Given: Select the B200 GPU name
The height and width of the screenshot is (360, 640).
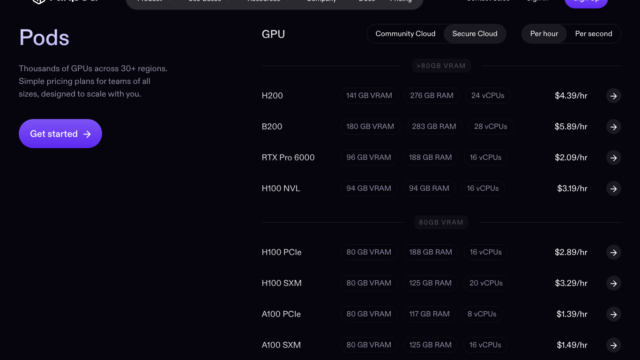Looking at the screenshot, I should coord(272,127).
